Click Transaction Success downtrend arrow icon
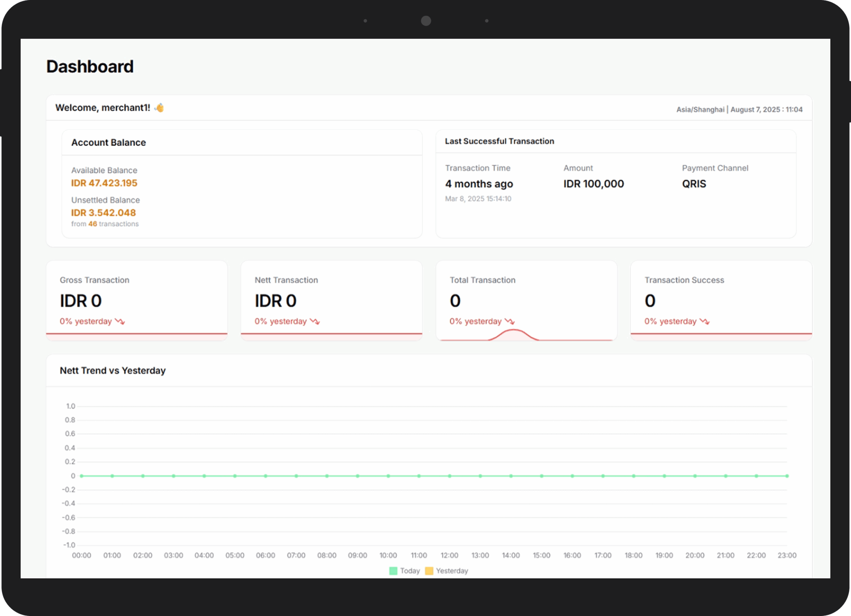Screen dimensions: 851x616 [704, 321]
